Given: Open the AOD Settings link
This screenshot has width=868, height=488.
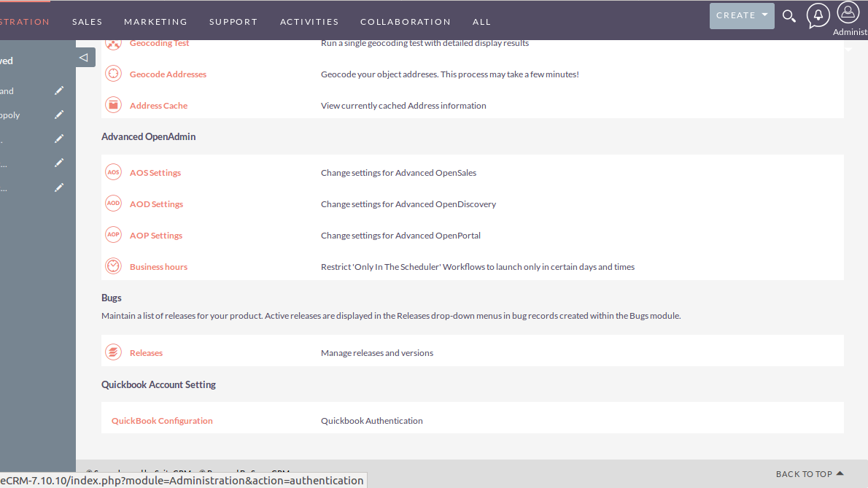Looking at the screenshot, I should [156, 204].
